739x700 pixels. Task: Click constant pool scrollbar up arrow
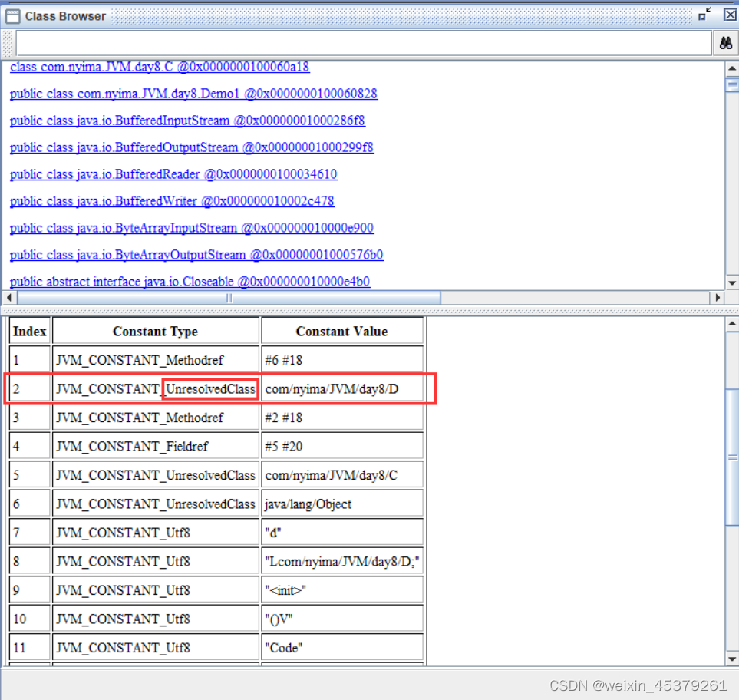click(731, 325)
